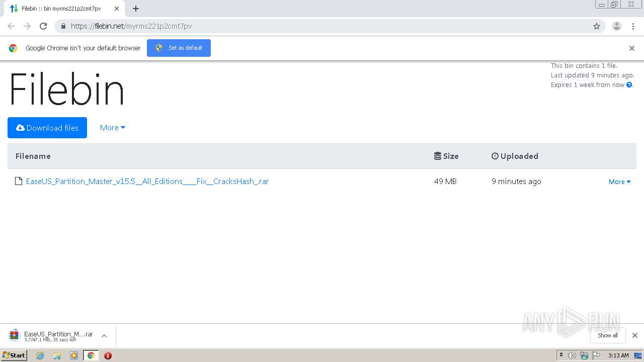Close the Filebin browser tab

coord(116,9)
